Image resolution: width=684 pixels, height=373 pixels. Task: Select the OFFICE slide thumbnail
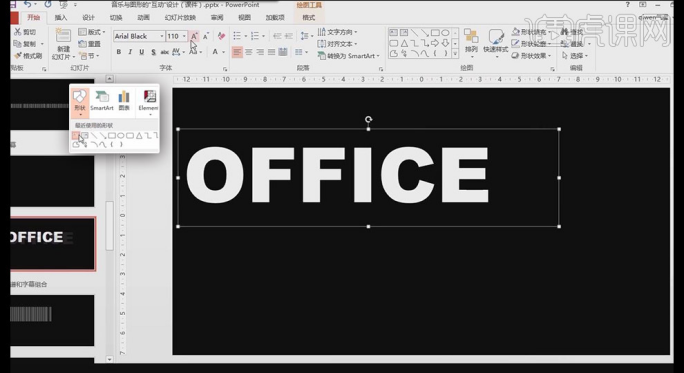(52, 243)
